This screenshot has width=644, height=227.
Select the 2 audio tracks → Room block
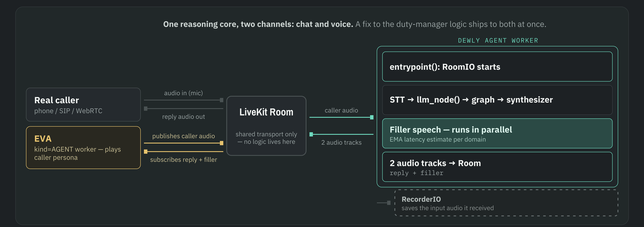497,167
